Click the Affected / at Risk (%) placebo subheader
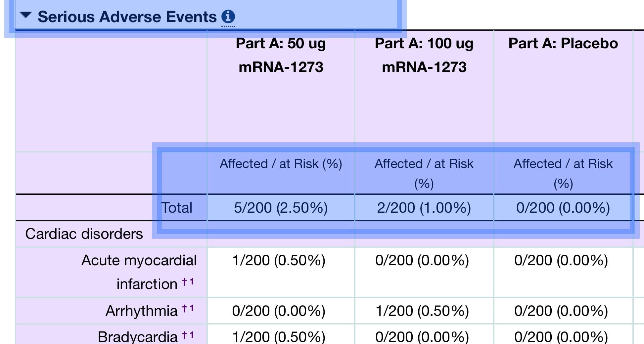This screenshot has height=344, width=644. (x=563, y=174)
